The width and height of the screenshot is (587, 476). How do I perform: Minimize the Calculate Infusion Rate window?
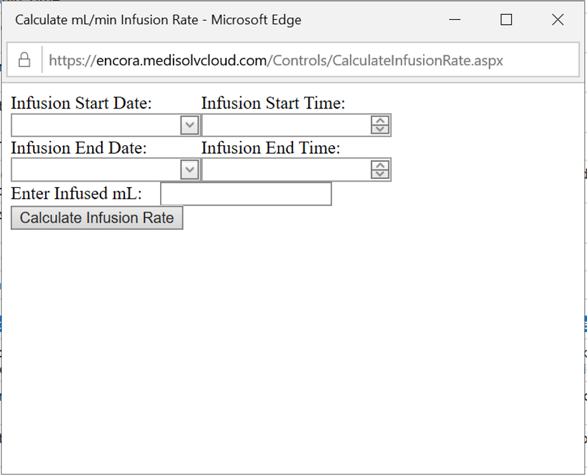click(x=455, y=19)
